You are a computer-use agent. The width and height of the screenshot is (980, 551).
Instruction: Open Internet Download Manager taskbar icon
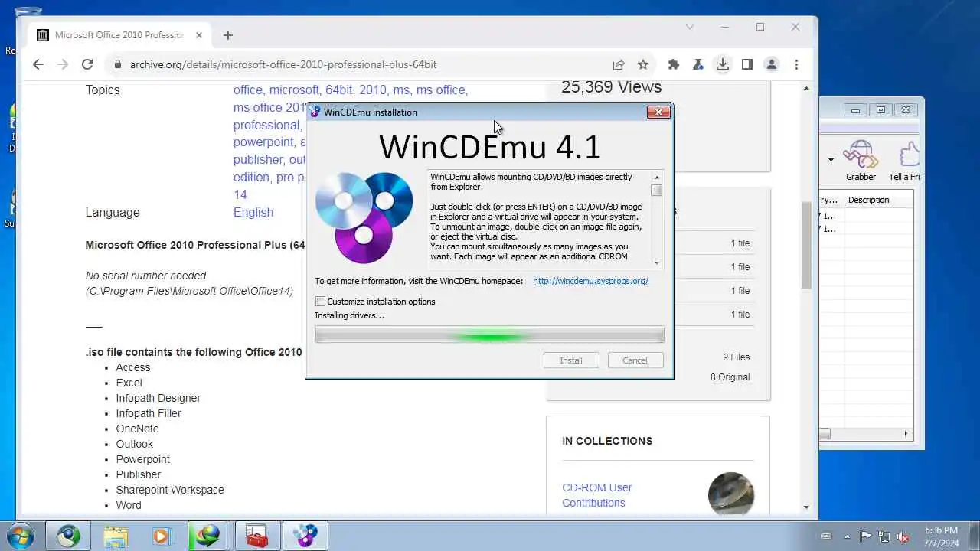coord(207,536)
